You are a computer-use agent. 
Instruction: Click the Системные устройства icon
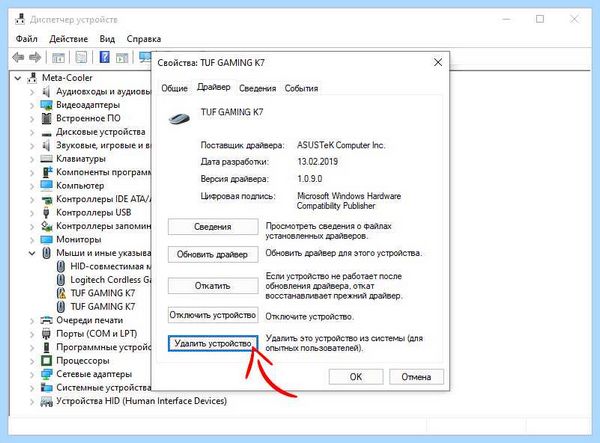tap(46, 388)
